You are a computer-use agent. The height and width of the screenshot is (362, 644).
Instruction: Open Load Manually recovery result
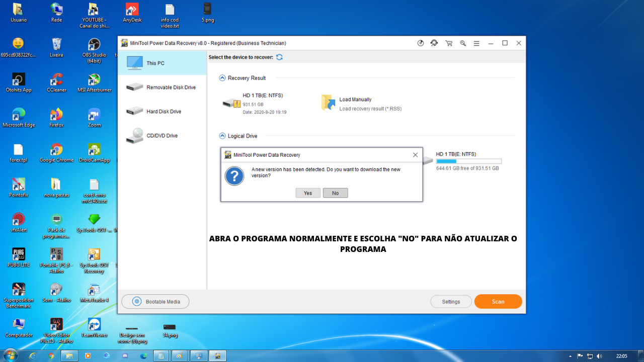361,104
